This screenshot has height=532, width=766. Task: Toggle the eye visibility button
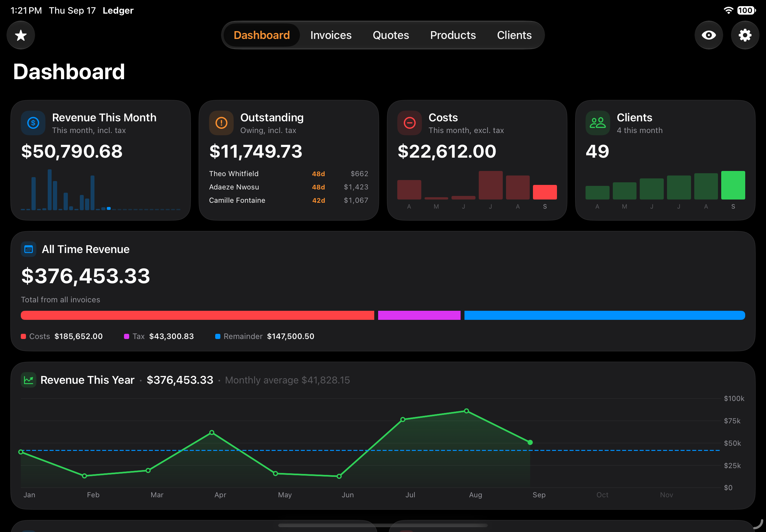click(708, 35)
